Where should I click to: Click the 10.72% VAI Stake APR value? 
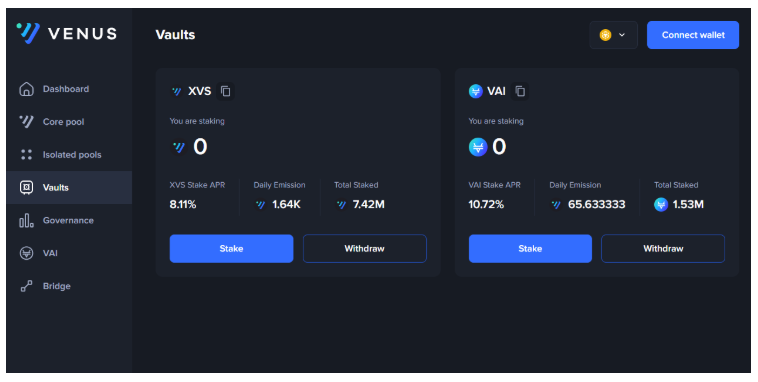click(x=486, y=205)
